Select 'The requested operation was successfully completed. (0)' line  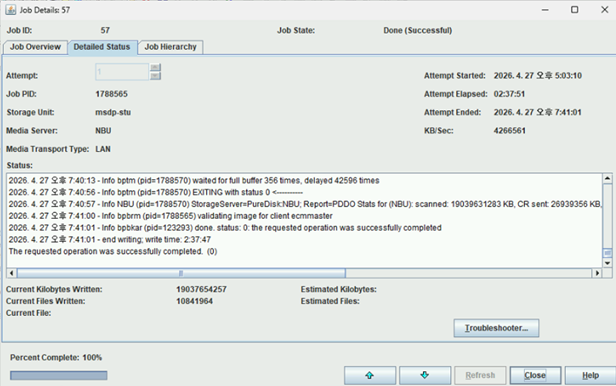point(113,251)
